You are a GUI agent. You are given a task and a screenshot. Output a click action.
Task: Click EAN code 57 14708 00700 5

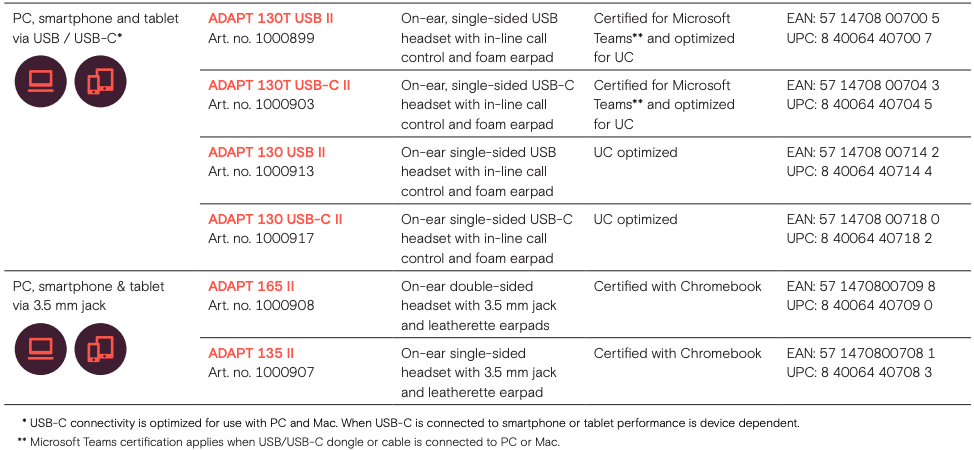(863, 19)
